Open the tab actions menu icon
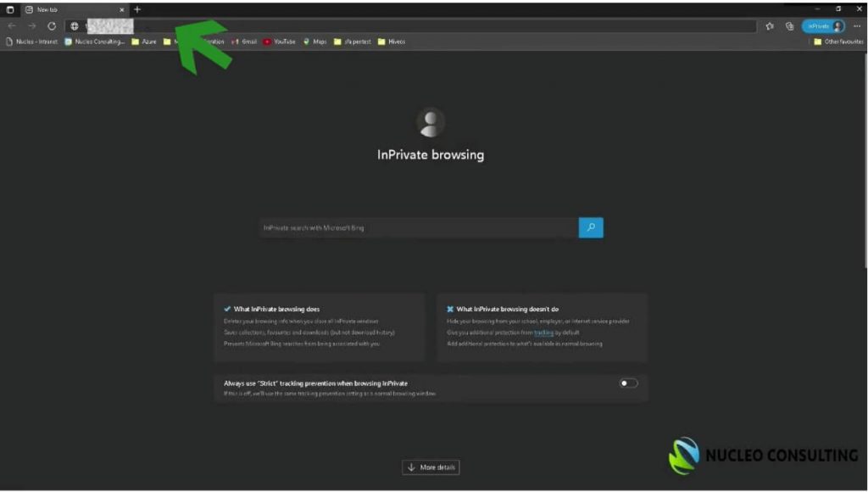The width and height of the screenshot is (868, 492). 10,9
